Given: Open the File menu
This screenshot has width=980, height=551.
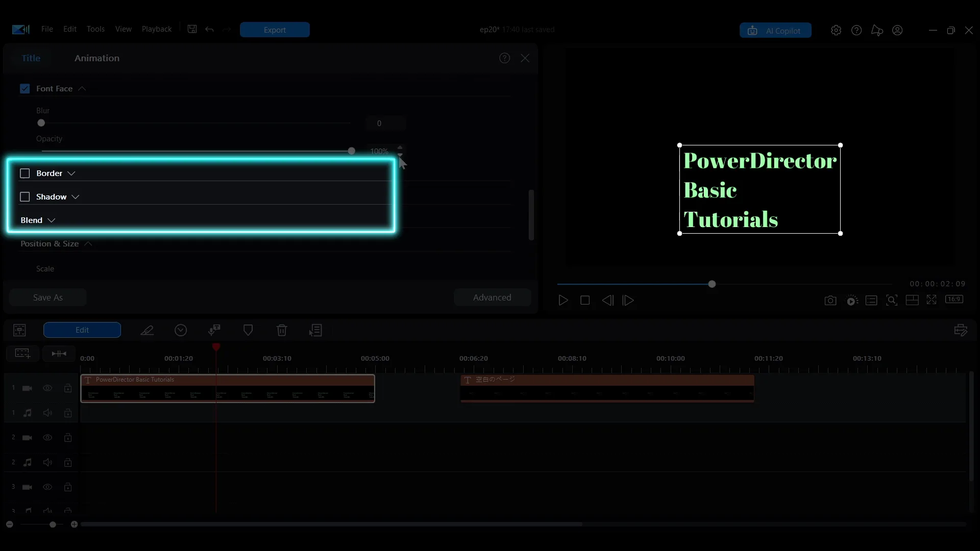Looking at the screenshot, I should coord(47,29).
